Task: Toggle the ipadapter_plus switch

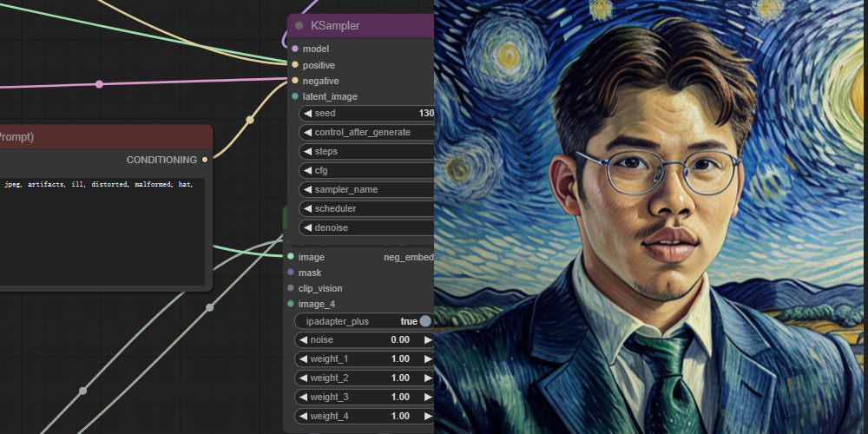Action: click(425, 321)
